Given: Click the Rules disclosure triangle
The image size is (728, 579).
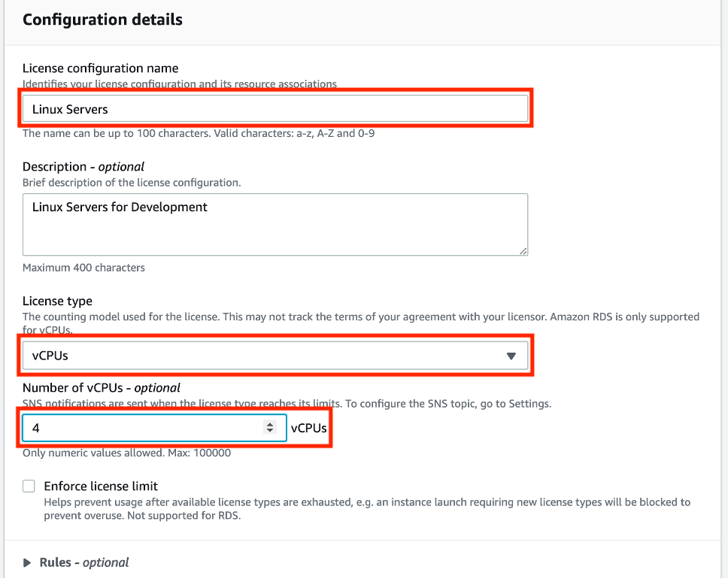Looking at the screenshot, I should coord(27,562).
